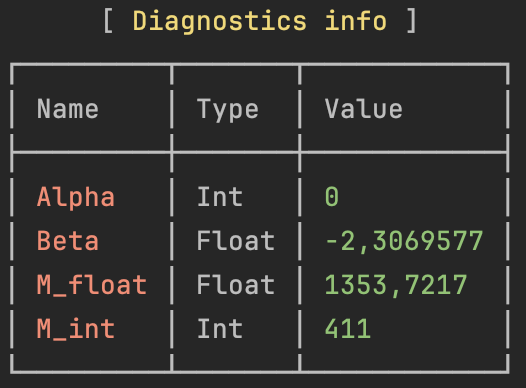Select the Type column header

[227, 110]
